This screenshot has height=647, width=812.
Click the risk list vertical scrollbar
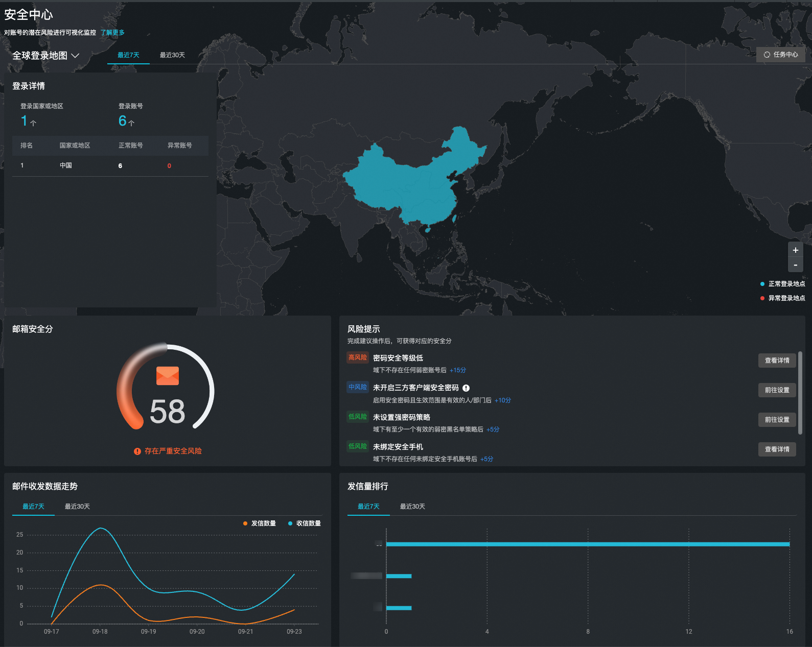pyautogui.click(x=800, y=393)
